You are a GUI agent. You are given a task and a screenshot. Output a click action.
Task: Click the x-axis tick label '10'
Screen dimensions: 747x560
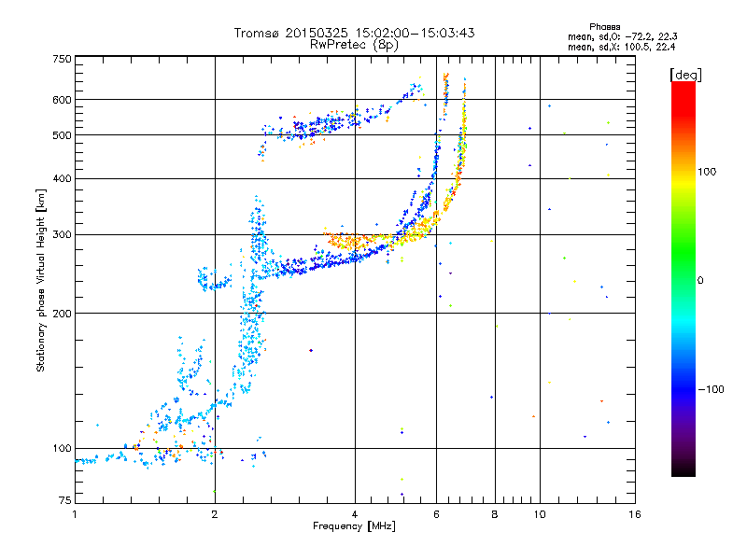540,514
